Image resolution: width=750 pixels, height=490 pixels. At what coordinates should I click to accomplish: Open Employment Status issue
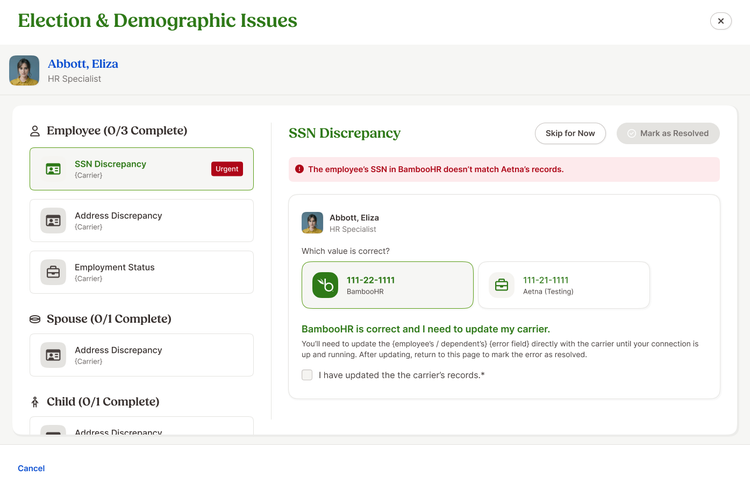click(x=142, y=272)
